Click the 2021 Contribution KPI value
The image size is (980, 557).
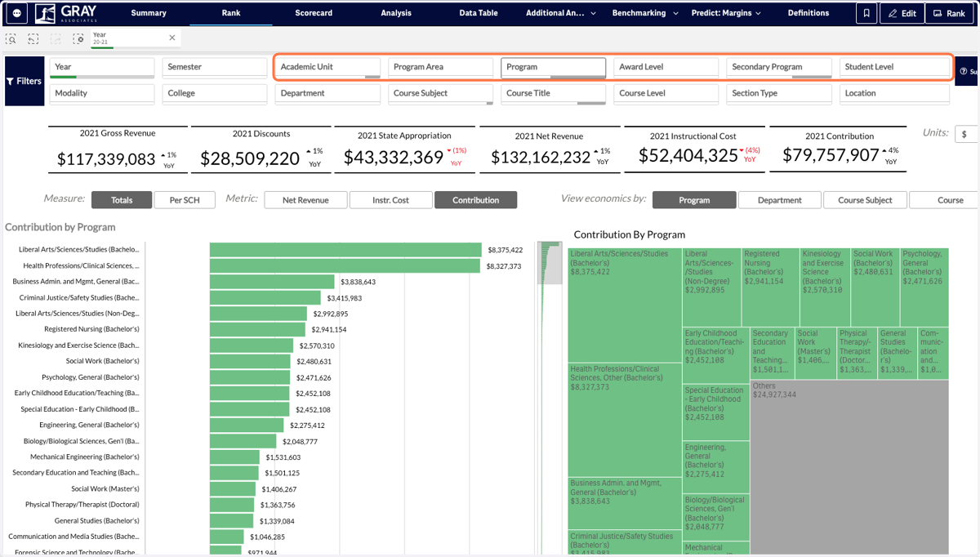pyautogui.click(x=831, y=155)
